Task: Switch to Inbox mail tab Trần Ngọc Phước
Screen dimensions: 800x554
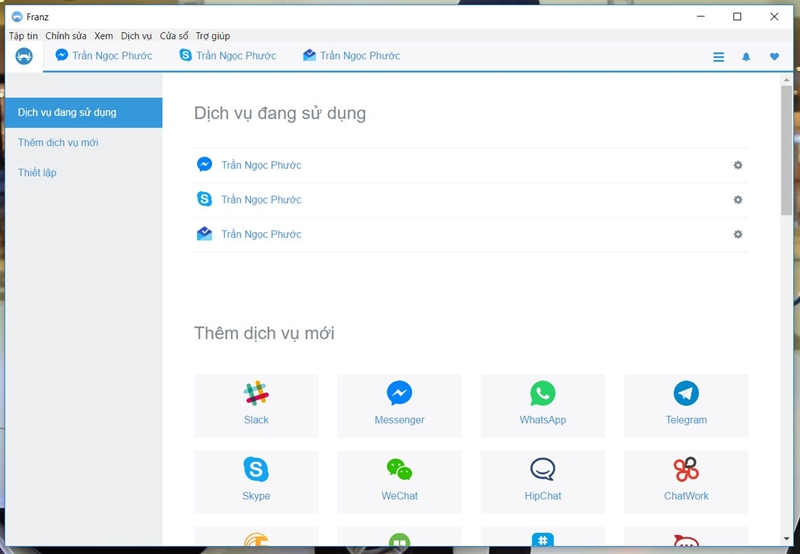Action: tap(352, 56)
